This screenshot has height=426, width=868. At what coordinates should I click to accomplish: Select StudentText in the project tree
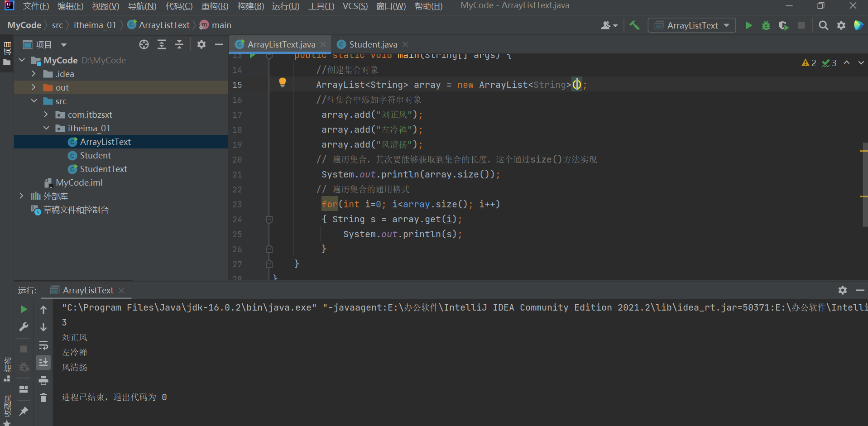point(103,169)
